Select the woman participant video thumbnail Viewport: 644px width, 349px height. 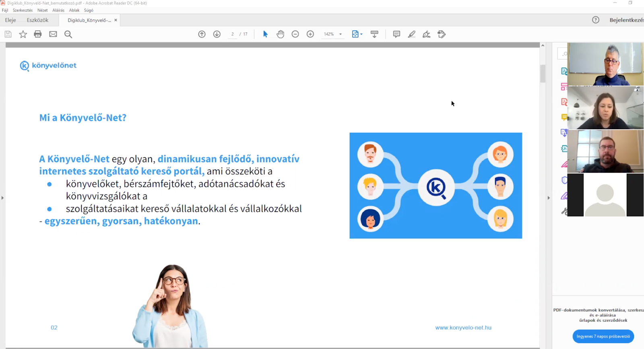(605, 108)
